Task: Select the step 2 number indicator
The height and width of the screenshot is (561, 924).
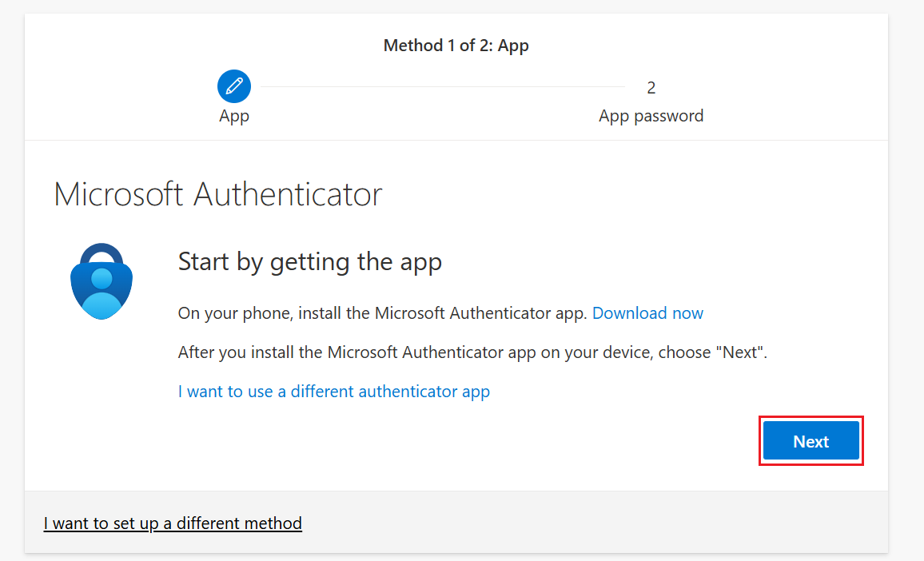Action: click(651, 87)
